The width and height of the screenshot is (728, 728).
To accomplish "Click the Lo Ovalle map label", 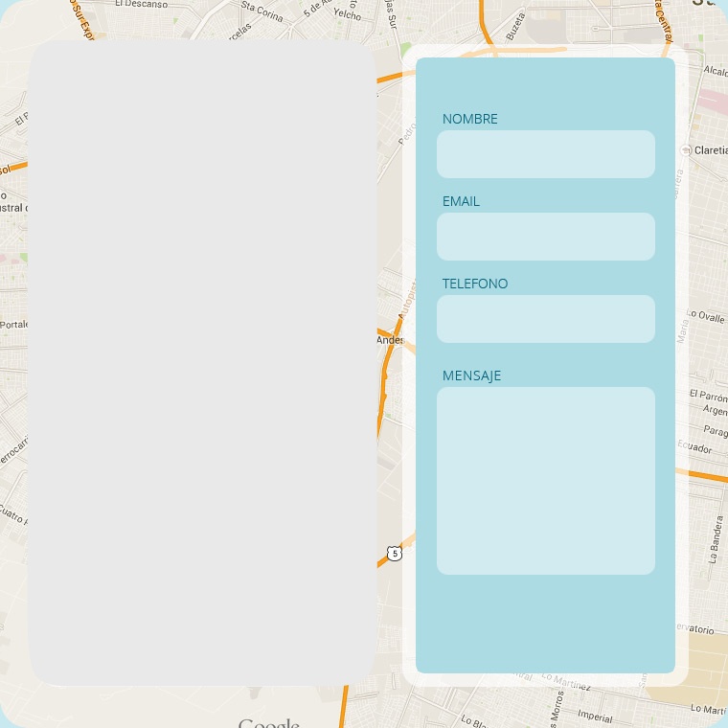I will (707, 316).
